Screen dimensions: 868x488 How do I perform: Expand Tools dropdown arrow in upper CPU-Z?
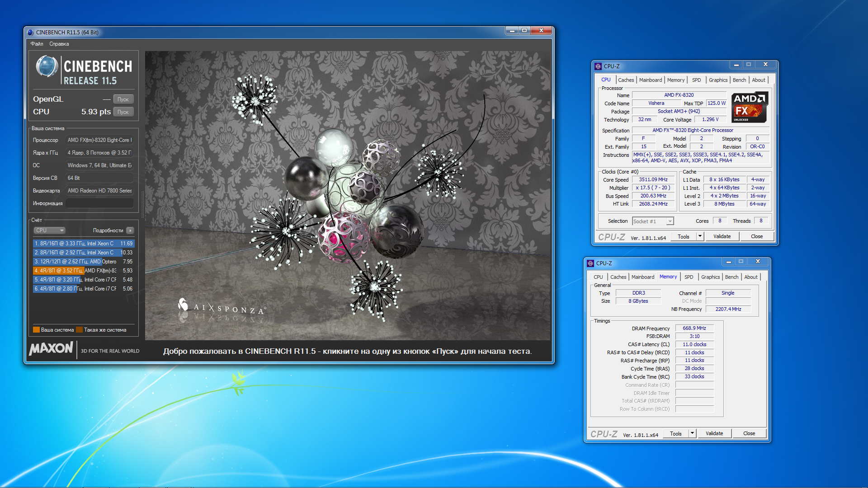pos(700,236)
